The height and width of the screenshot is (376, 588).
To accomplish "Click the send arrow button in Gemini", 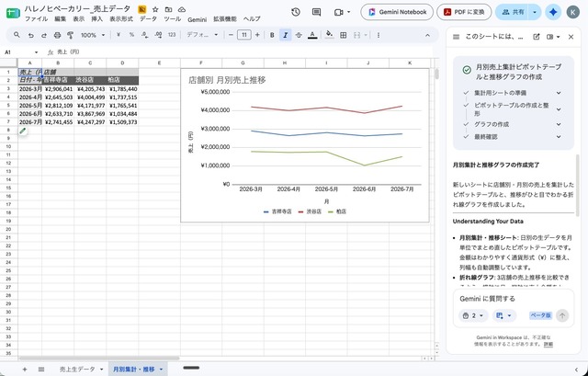I will pos(562,315).
